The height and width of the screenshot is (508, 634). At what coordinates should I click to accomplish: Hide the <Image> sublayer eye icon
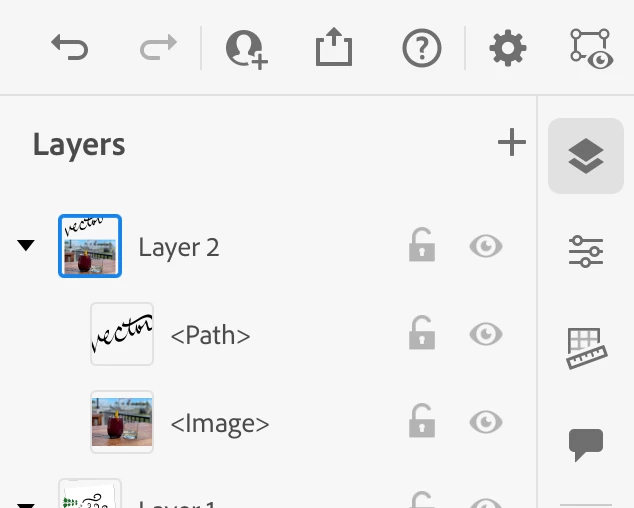[x=486, y=422]
